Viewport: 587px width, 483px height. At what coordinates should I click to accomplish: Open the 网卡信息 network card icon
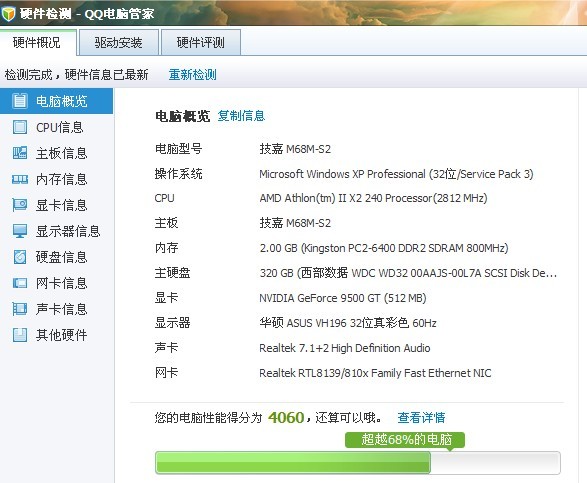(20, 283)
